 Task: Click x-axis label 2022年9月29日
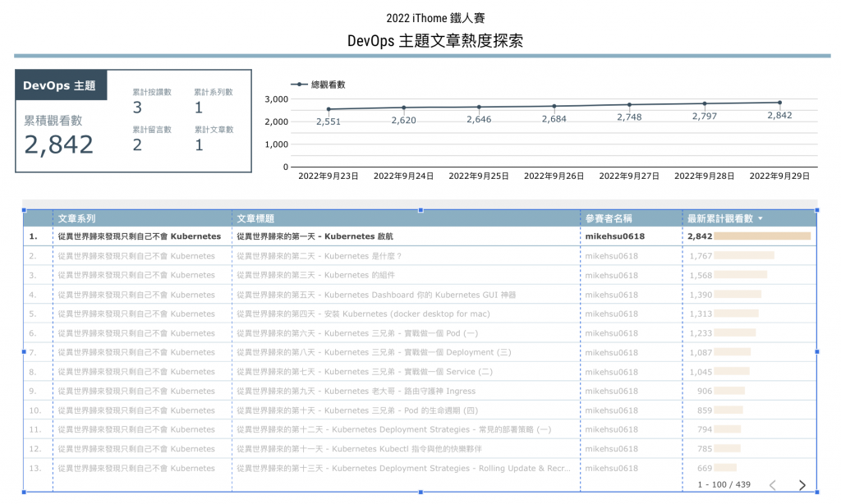click(x=780, y=176)
